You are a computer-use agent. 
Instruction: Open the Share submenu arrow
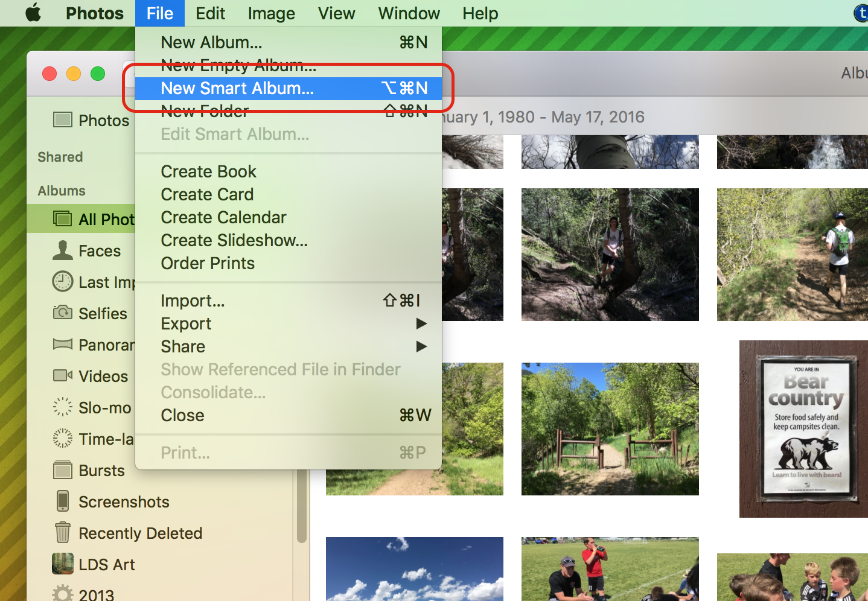[x=421, y=346]
